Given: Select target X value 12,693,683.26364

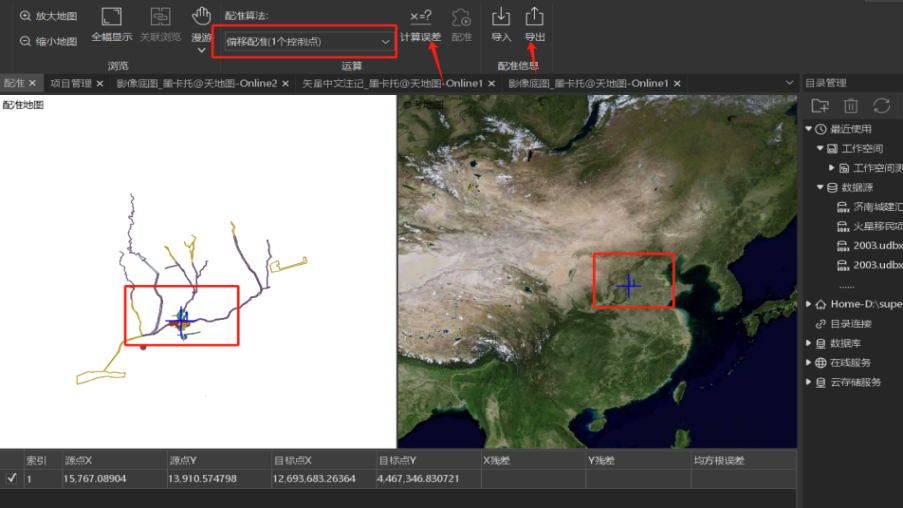Looking at the screenshot, I should click(314, 479).
